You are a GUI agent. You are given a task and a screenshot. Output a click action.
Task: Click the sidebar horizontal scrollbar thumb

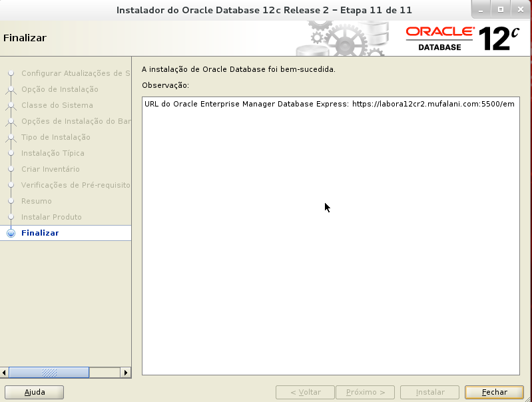point(49,373)
